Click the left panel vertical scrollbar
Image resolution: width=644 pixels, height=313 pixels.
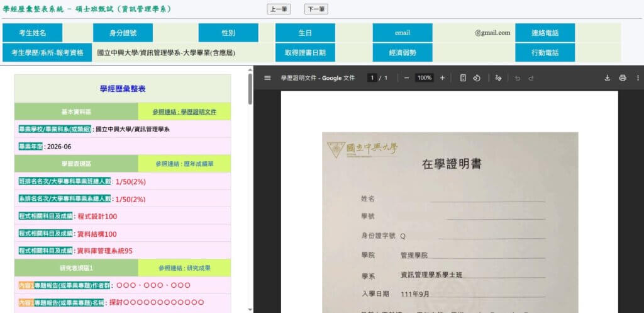[250, 189]
